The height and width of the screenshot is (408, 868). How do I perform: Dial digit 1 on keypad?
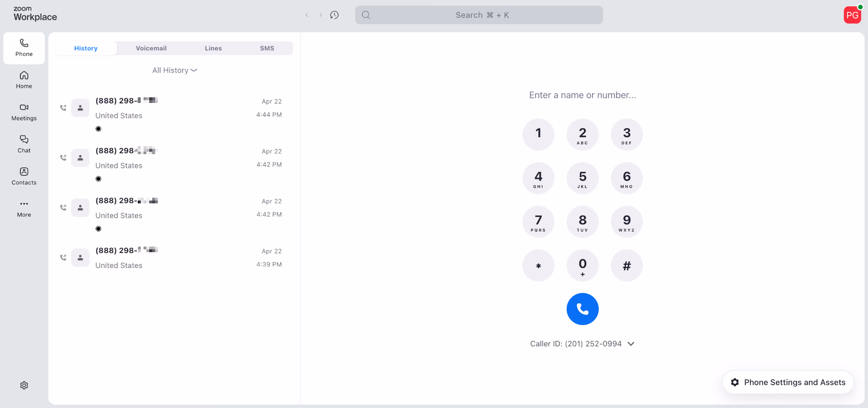(x=538, y=134)
